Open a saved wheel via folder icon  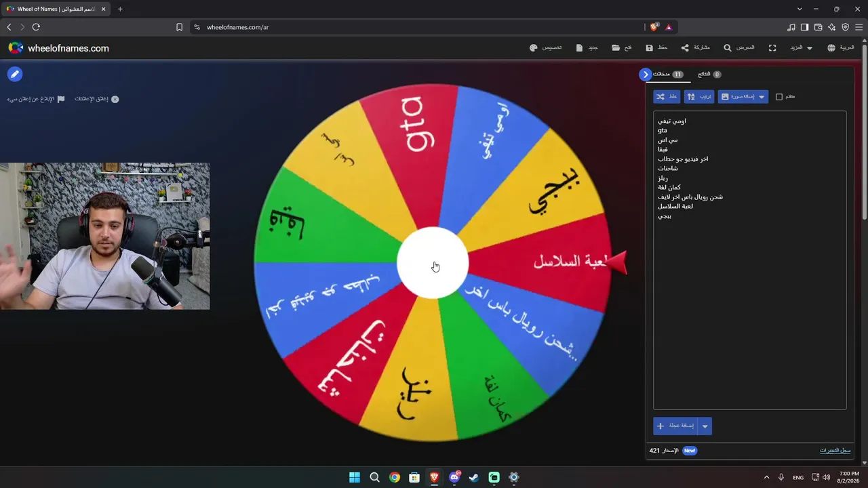coord(621,48)
